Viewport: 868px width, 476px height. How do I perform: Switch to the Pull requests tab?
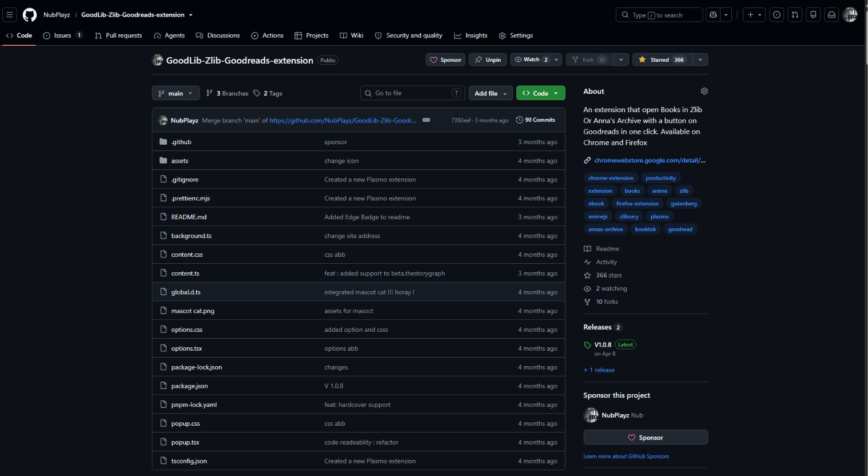(x=118, y=35)
